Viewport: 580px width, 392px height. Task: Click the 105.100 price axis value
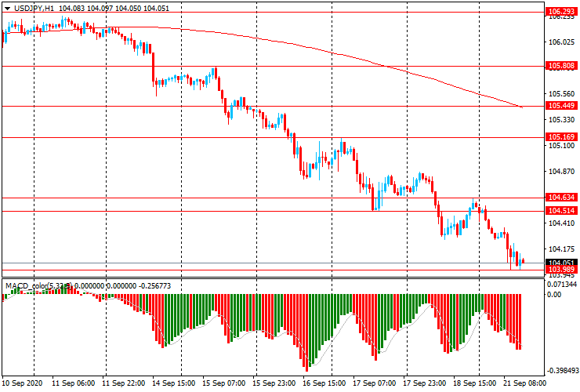click(561, 146)
